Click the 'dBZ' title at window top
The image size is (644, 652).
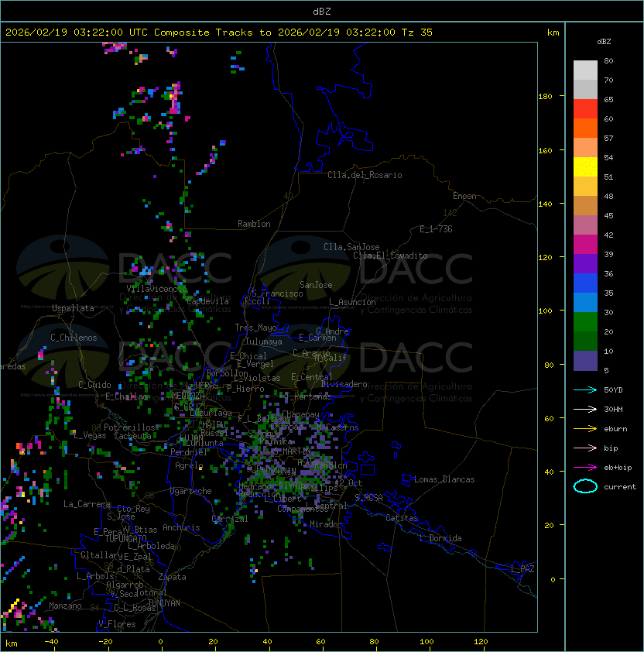[322, 12]
